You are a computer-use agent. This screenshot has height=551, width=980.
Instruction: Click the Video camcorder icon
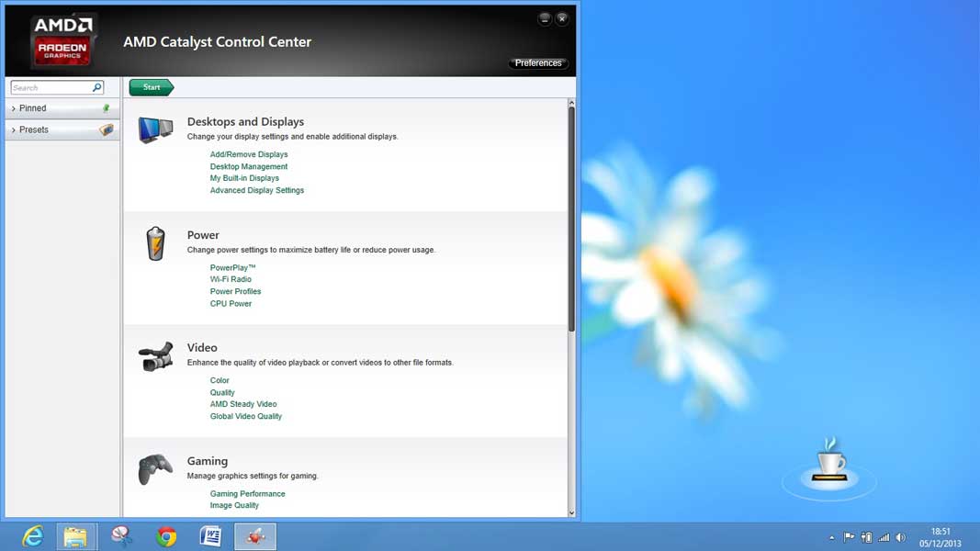[x=155, y=356]
